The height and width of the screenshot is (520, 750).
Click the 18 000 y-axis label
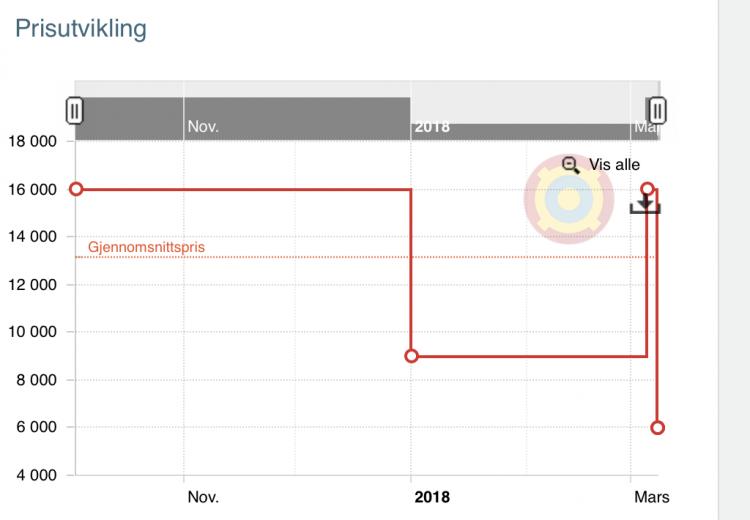pos(33,142)
